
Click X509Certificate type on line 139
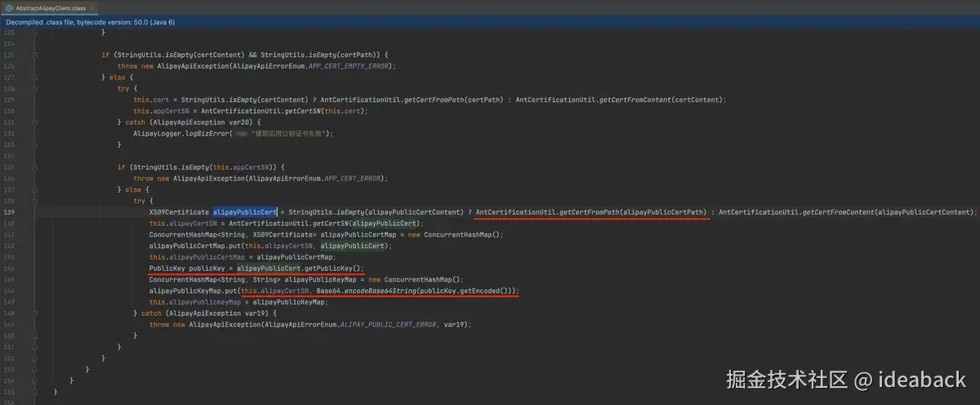[180, 211]
